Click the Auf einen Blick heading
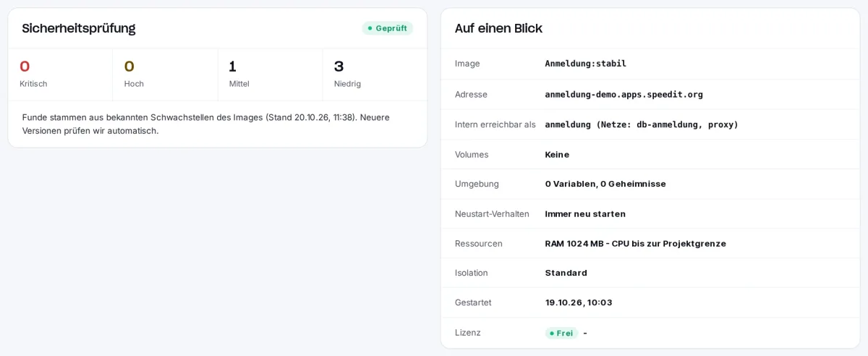The height and width of the screenshot is (356, 868). [498, 28]
